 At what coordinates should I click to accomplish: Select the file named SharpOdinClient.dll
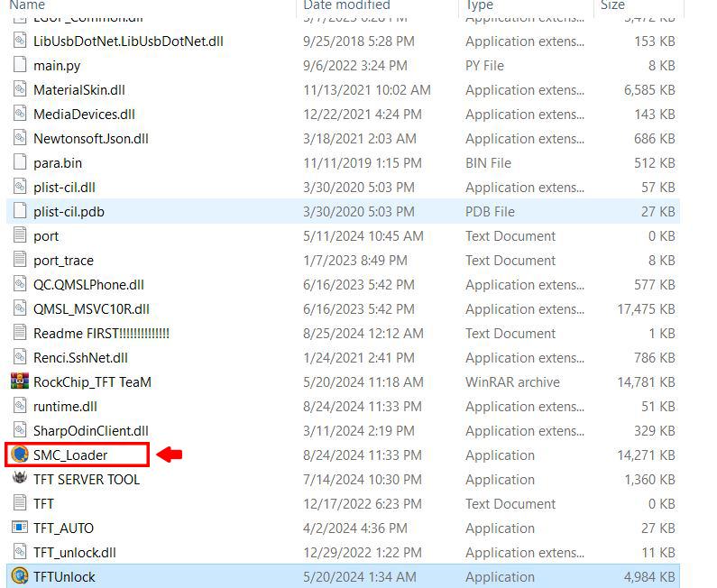91,431
